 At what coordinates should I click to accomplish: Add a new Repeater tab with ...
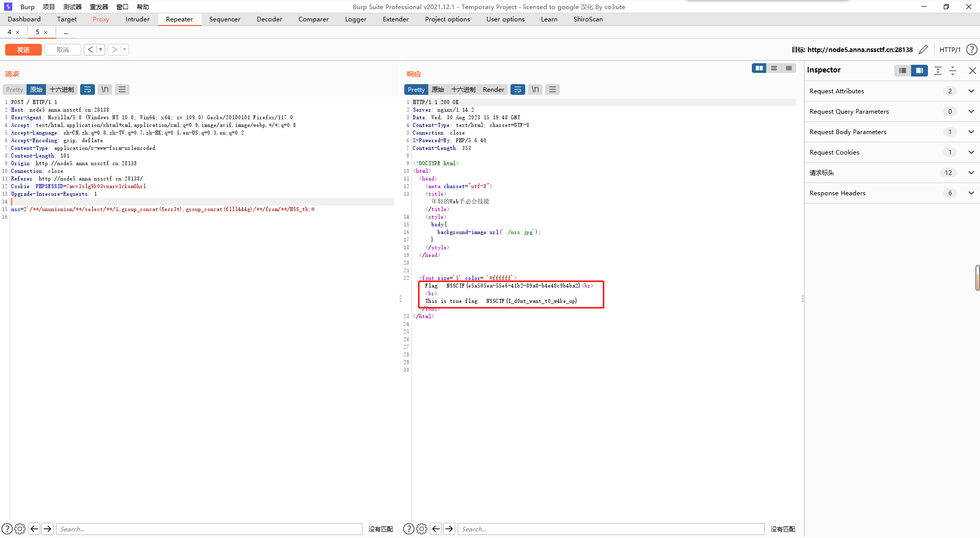point(66,32)
